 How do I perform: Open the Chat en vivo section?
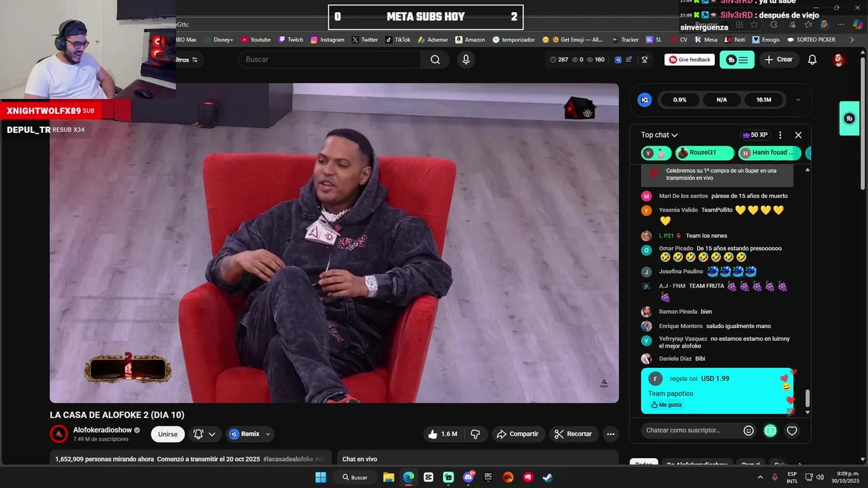tap(477, 458)
